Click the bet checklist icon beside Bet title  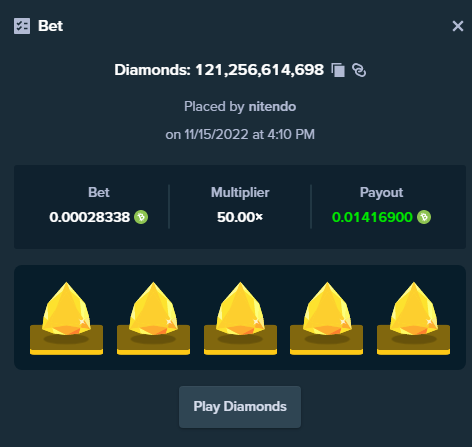pos(22,26)
